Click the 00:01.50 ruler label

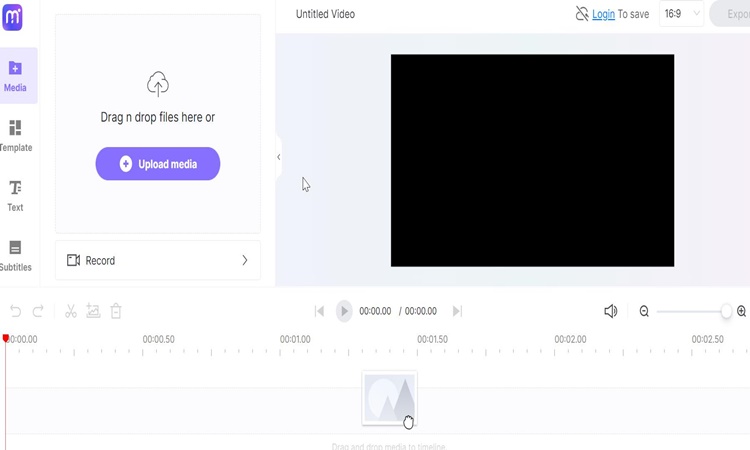click(x=432, y=339)
